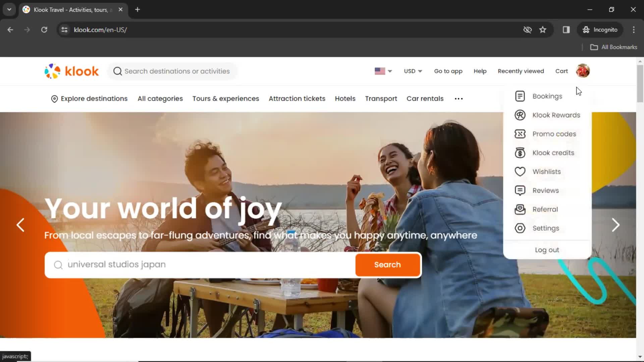Click Log out menu option
Screen dimensions: 644x362
(x=547, y=250)
